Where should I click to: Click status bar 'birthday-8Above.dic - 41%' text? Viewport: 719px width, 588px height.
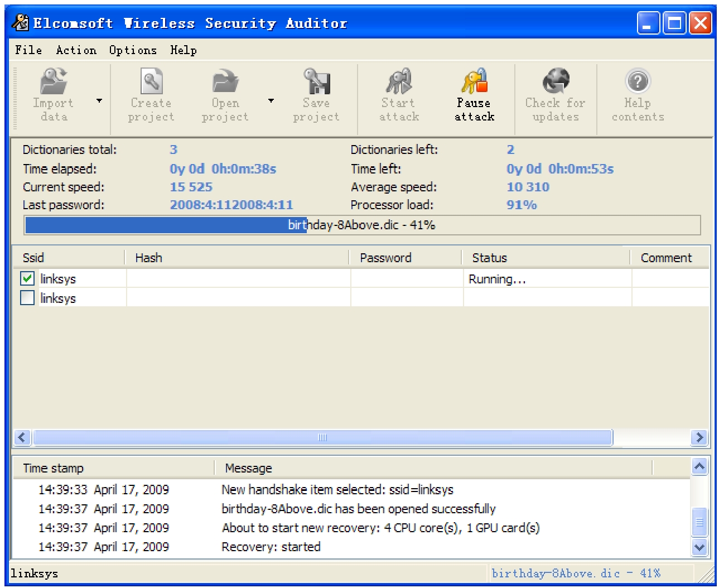pyautogui.click(x=576, y=573)
